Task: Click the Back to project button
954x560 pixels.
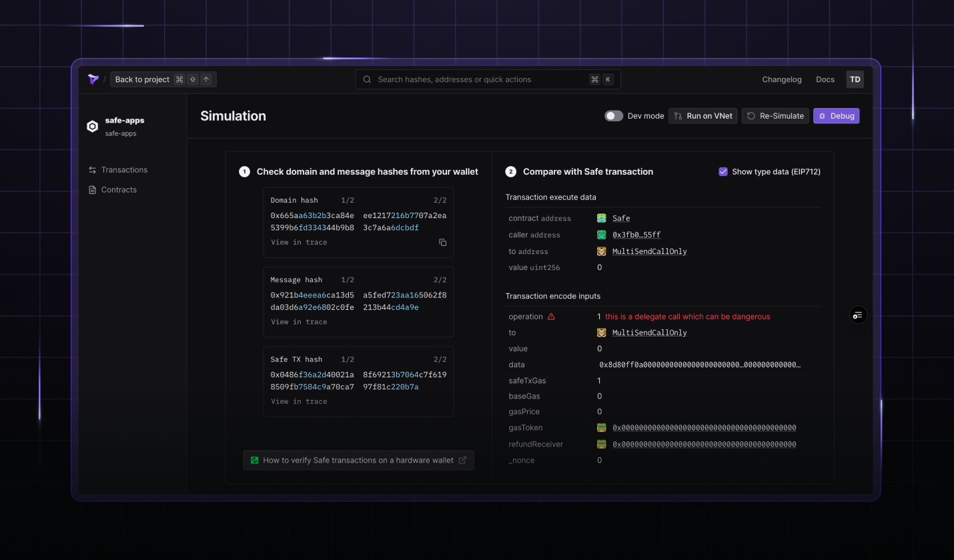Action: pos(141,79)
